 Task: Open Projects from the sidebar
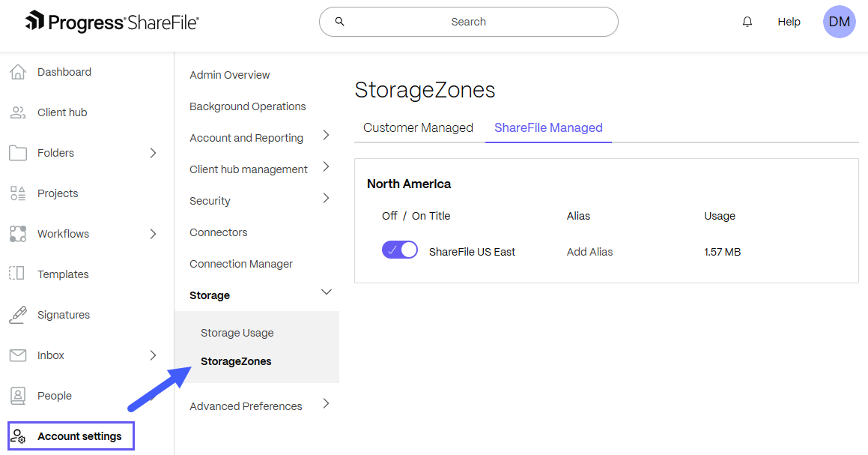click(x=58, y=193)
